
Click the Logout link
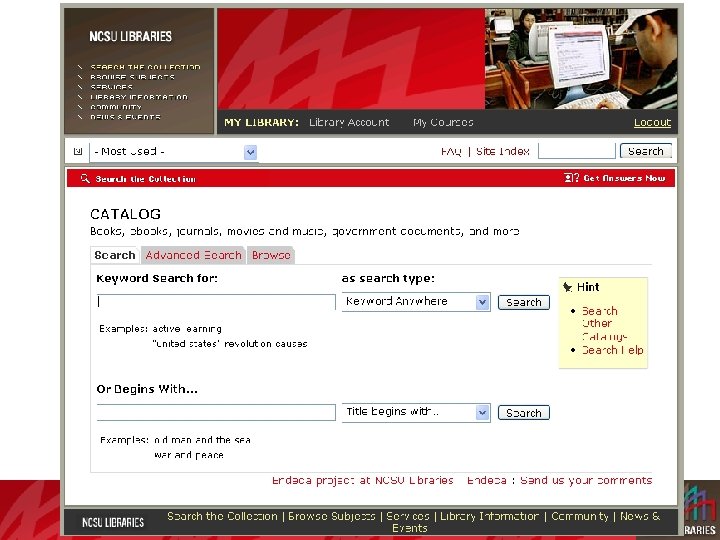coord(652,123)
